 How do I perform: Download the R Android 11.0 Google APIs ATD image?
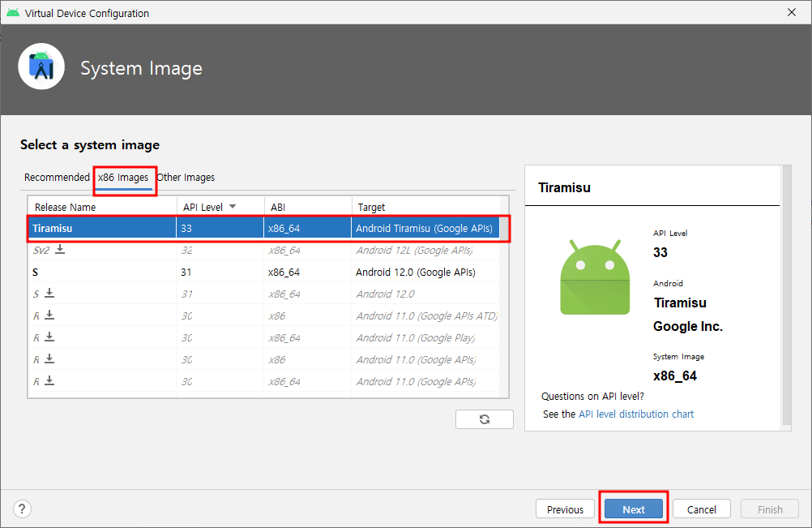click(49, 315)
